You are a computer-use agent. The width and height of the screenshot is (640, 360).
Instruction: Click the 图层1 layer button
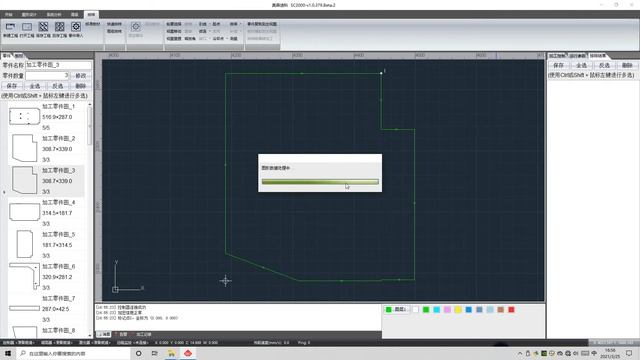396,309
